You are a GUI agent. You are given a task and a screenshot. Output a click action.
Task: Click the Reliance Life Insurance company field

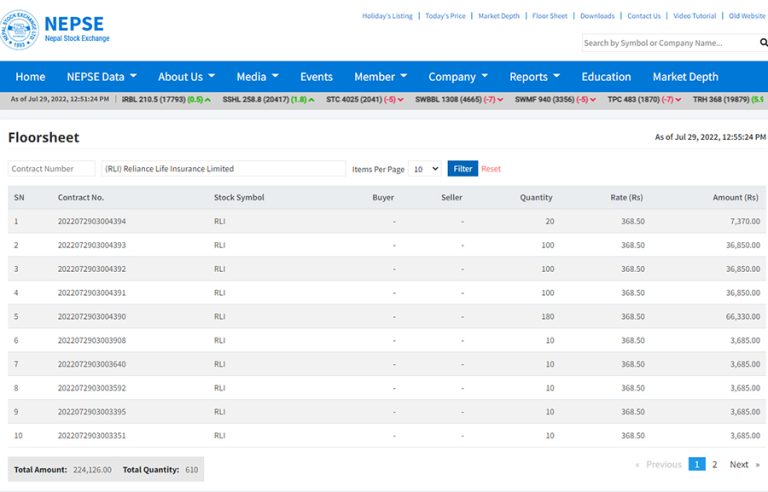(x=223, y=169)
